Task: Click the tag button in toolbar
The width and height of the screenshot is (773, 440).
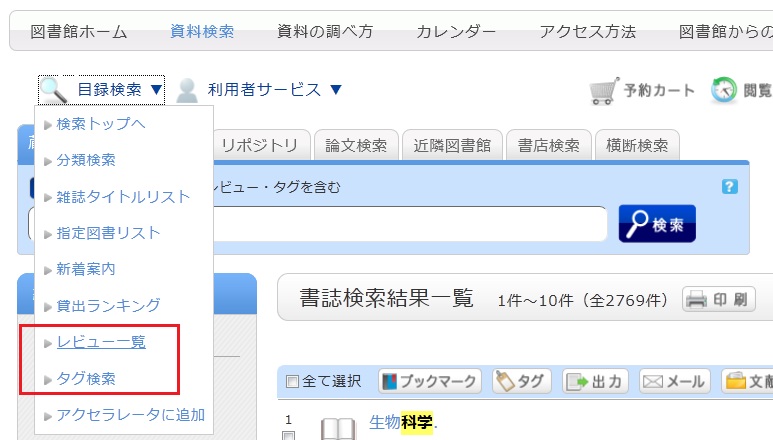Action: pos(522,381)
